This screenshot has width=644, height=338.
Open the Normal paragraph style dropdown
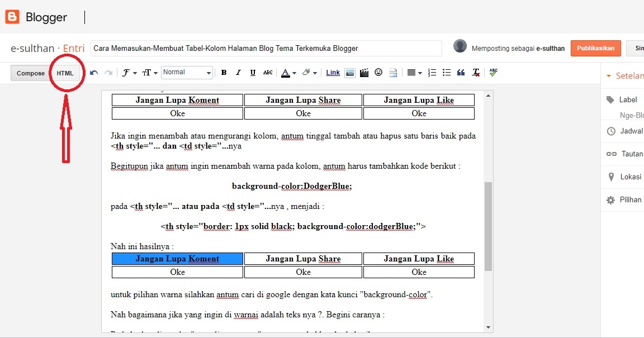186,72
